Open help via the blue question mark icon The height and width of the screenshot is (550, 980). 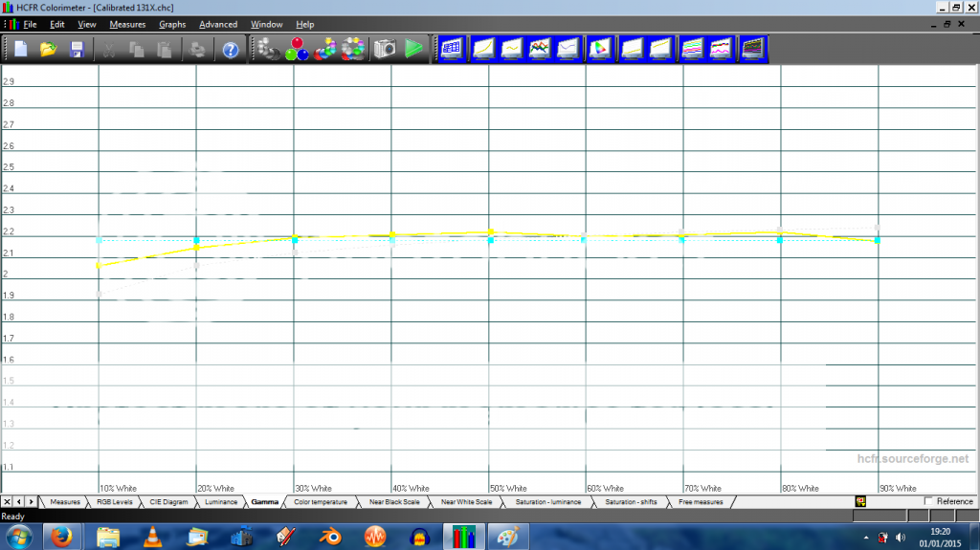tap(231, 49)
